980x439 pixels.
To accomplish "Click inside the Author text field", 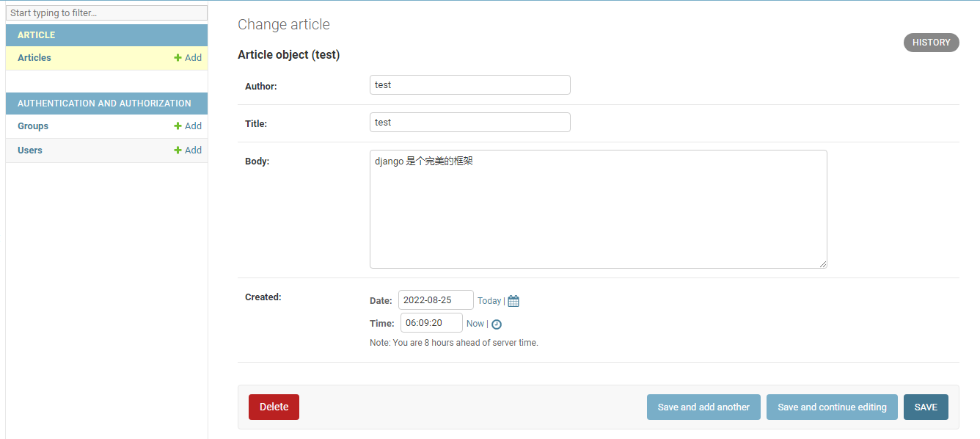I will (x=470, y=85).
